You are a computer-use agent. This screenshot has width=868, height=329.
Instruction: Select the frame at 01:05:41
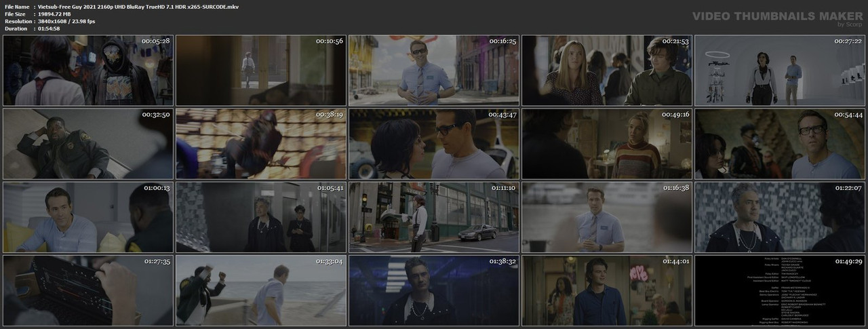coord(261,217)
